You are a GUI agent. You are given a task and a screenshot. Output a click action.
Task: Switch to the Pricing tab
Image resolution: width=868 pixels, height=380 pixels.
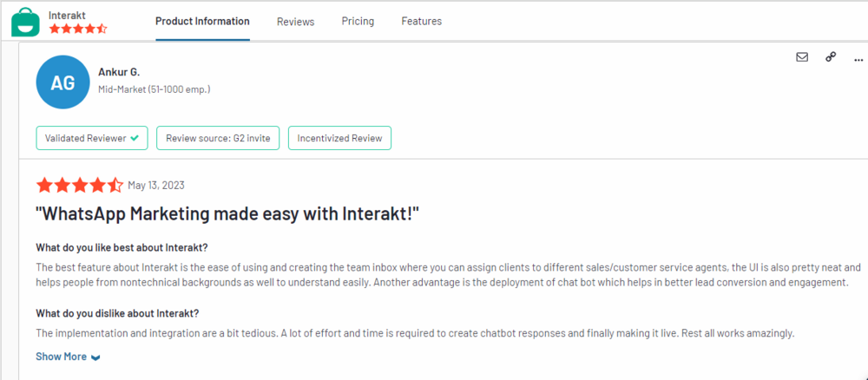(358, 22)
